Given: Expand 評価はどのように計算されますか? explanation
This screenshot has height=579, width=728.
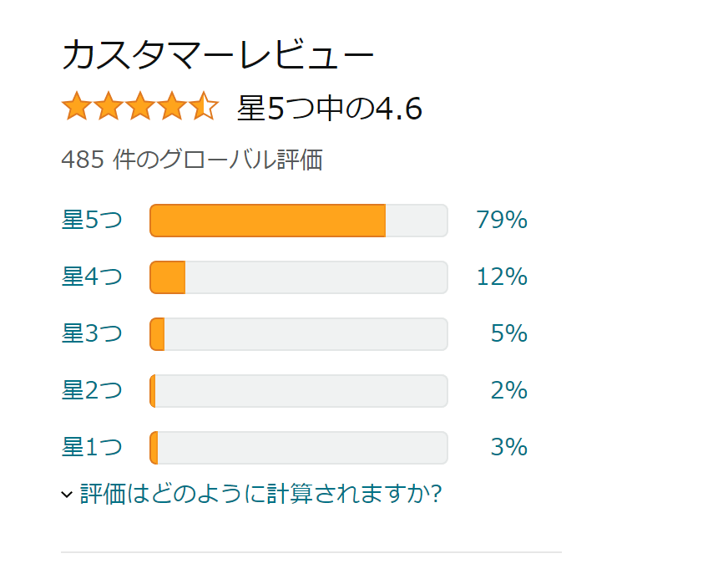Looking at the screenshot, I should 260,495.
